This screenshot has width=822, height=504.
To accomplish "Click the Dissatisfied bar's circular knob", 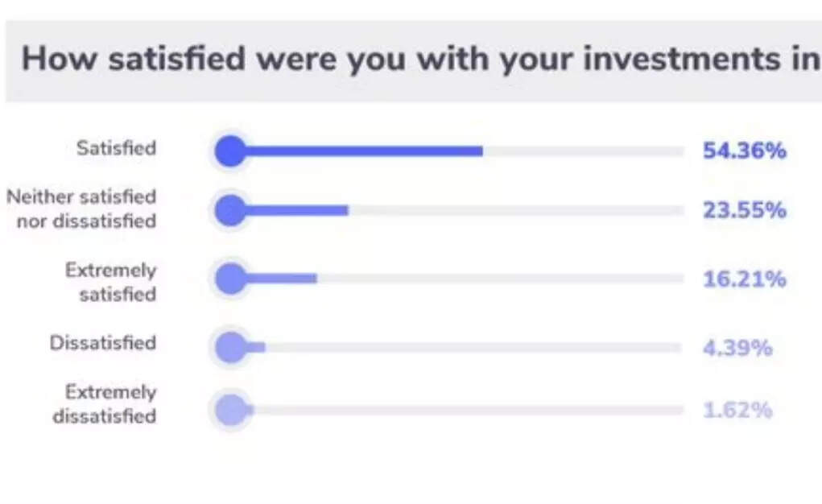I will [x=230, y=348].
